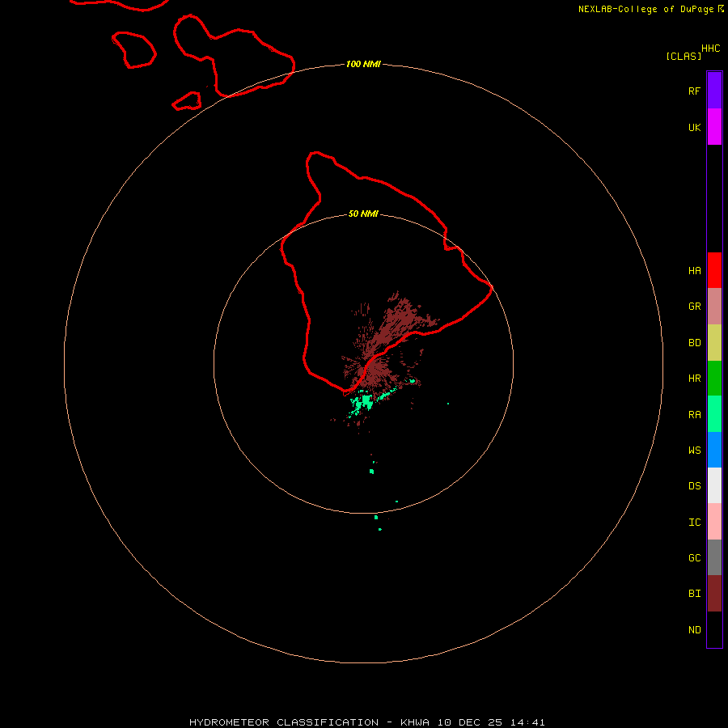Click the IC pink legend swatch

714,522
